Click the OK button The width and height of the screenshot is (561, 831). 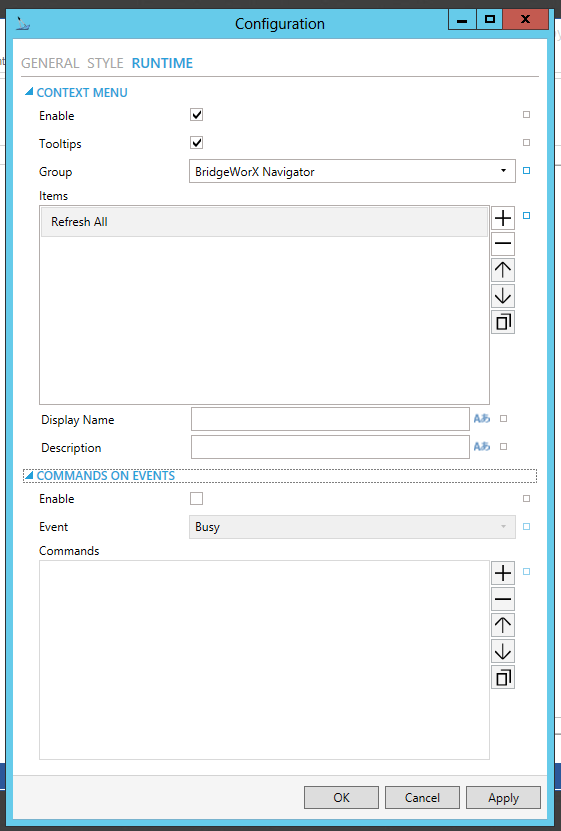pyautogui.click(x=341, y=798)
